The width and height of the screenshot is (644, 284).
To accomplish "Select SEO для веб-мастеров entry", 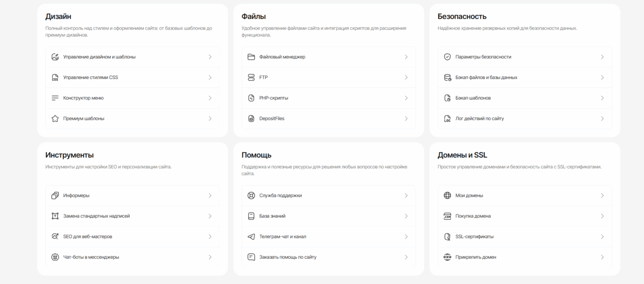I will pos(132,237).
